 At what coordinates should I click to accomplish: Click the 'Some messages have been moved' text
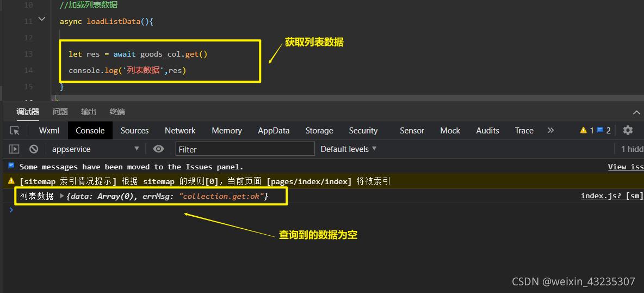pyautogui.click(x=132, y=167)
